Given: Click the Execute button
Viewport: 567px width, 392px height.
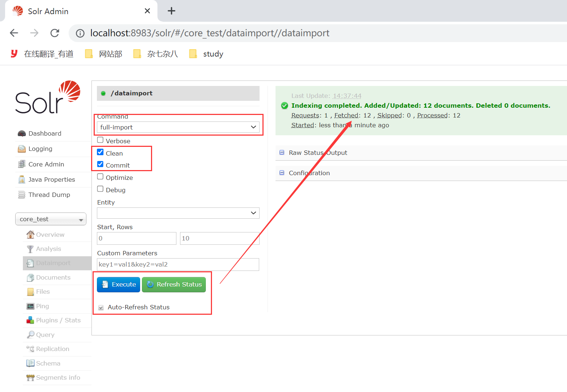Looking at the screenshot, I should (x=119, y=285).
